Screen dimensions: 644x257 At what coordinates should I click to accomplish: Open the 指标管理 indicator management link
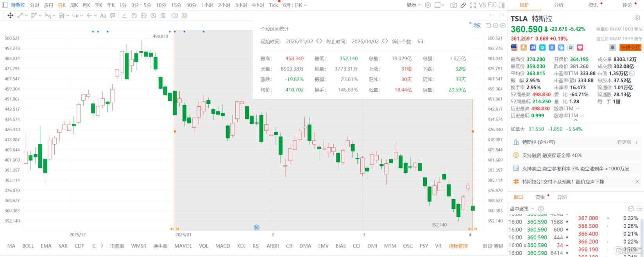pos(458,246)
